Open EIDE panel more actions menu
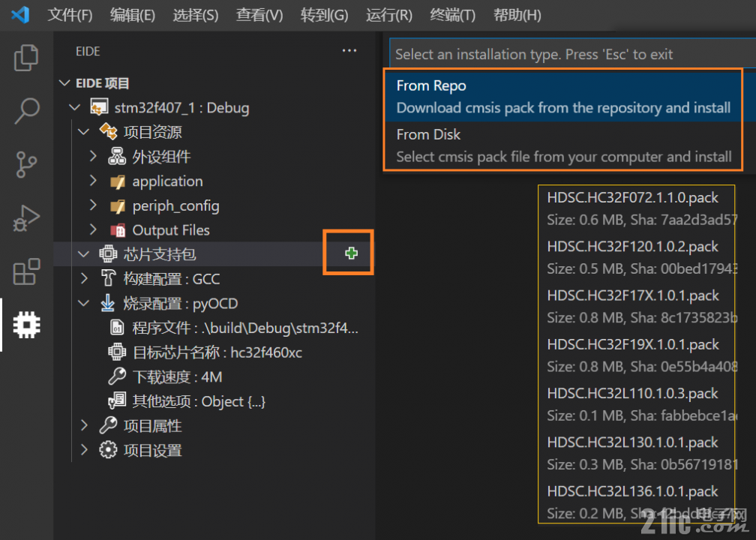 (349, 51)
